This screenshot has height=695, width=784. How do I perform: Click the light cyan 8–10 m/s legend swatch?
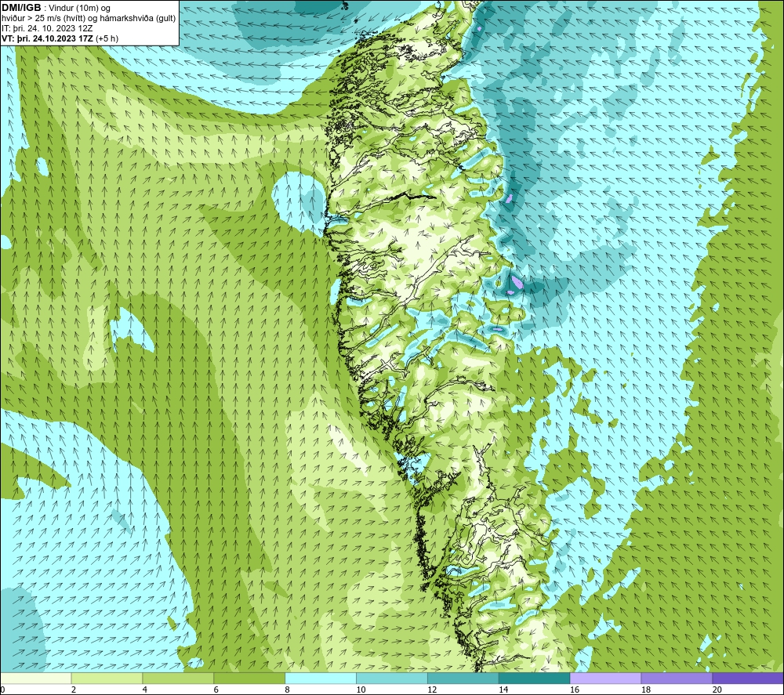(321, 678)
